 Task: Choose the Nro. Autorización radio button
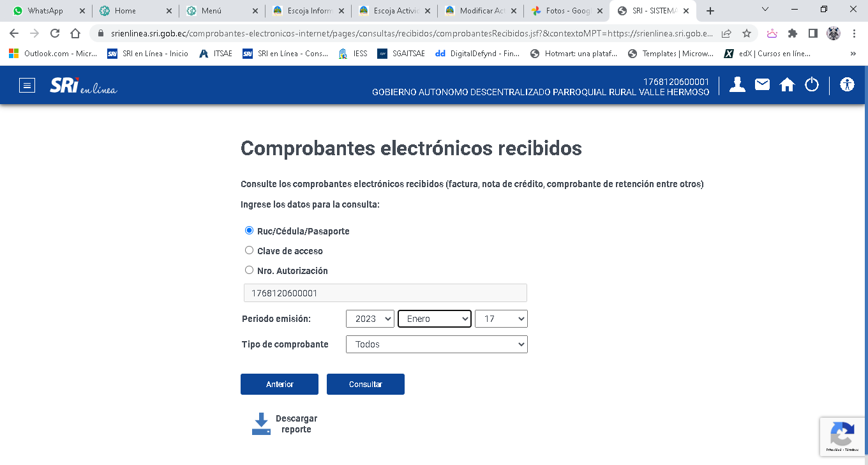(x=250, y=270)
